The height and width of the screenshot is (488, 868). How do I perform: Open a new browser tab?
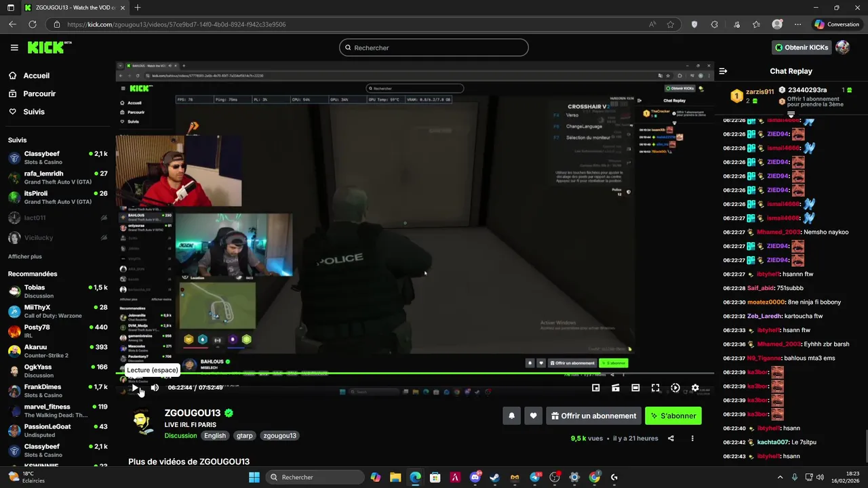pos(138,7)
